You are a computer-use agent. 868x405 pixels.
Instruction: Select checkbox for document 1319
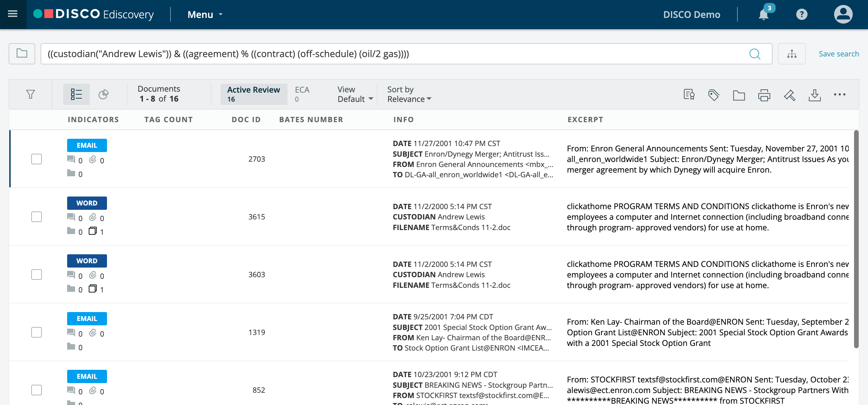tap(37, 333)
